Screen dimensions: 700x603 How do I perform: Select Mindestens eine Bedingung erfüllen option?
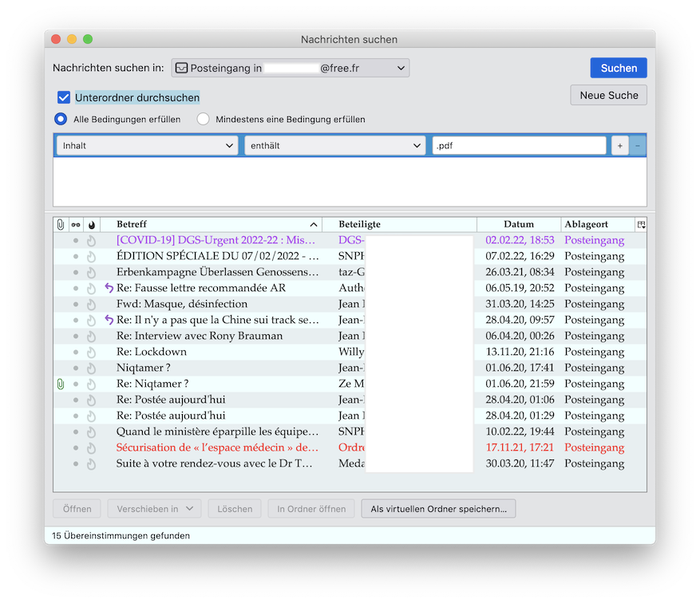(203, 119)
